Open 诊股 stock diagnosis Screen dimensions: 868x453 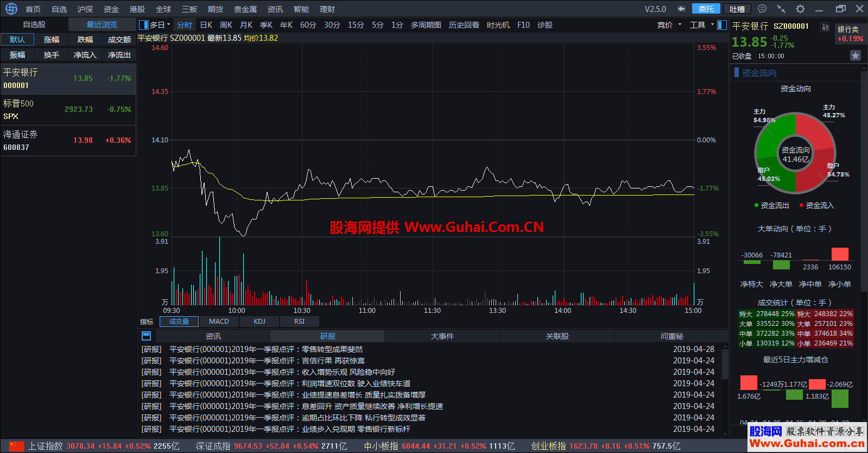tap(545, 25)
